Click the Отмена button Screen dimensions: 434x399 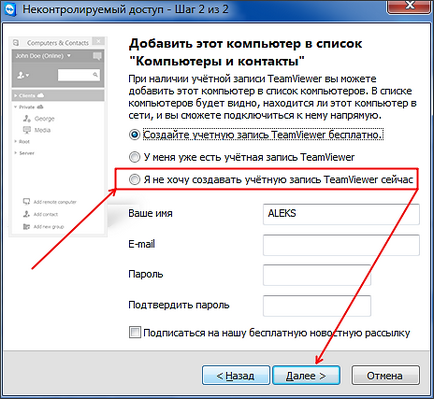[x=385, y=375]
